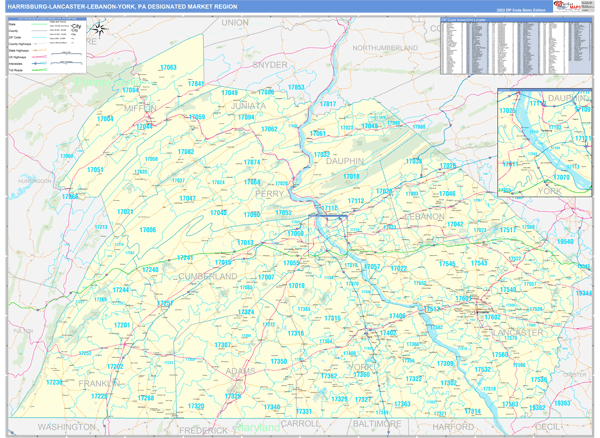Select ZIP code 17236
600x438 pixels.
point(54,382)
